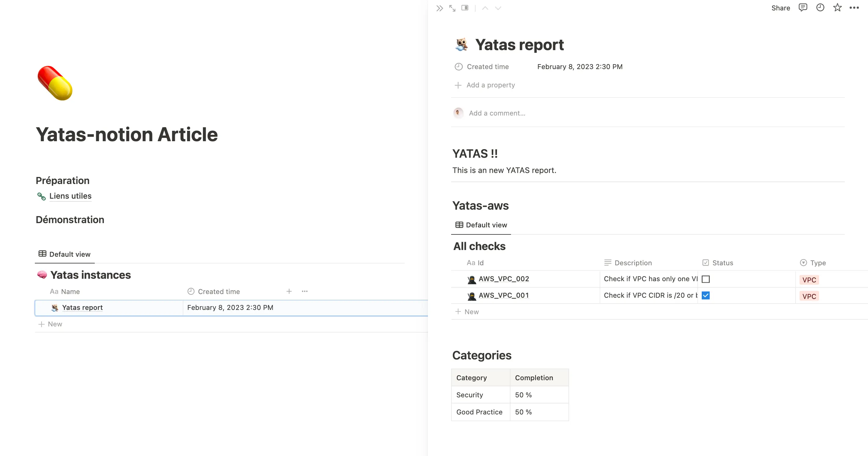The image size is (868, 456).
Task: Click VPC type tag of AWS_VPC_002
Action: pos(809,280)
